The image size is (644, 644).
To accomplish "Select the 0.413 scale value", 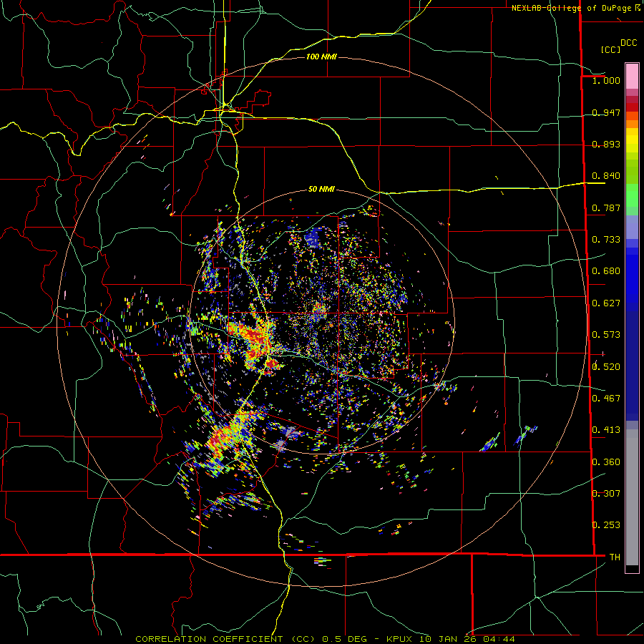I will [606, 430].
